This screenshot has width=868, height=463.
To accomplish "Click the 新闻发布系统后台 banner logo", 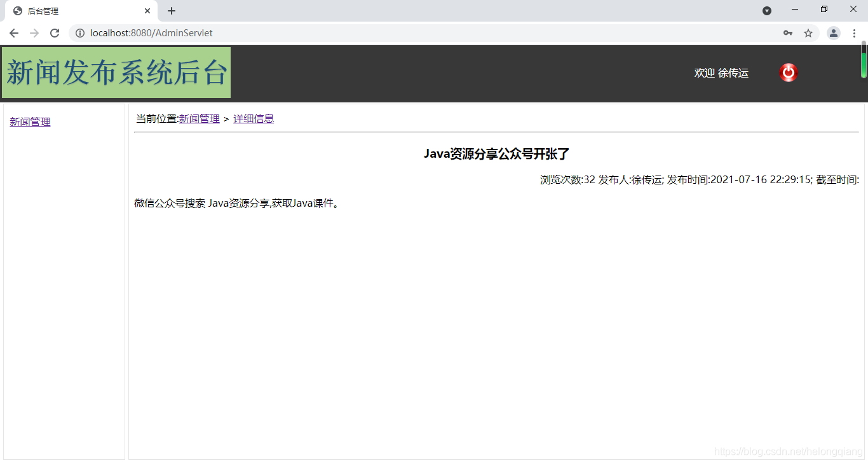I will pos(116,72).
